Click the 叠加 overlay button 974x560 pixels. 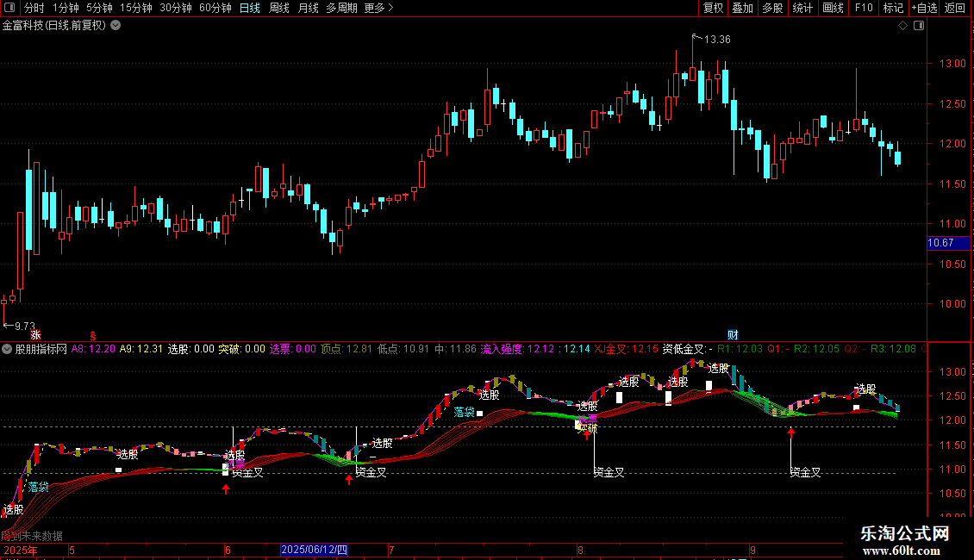point(743,8)
